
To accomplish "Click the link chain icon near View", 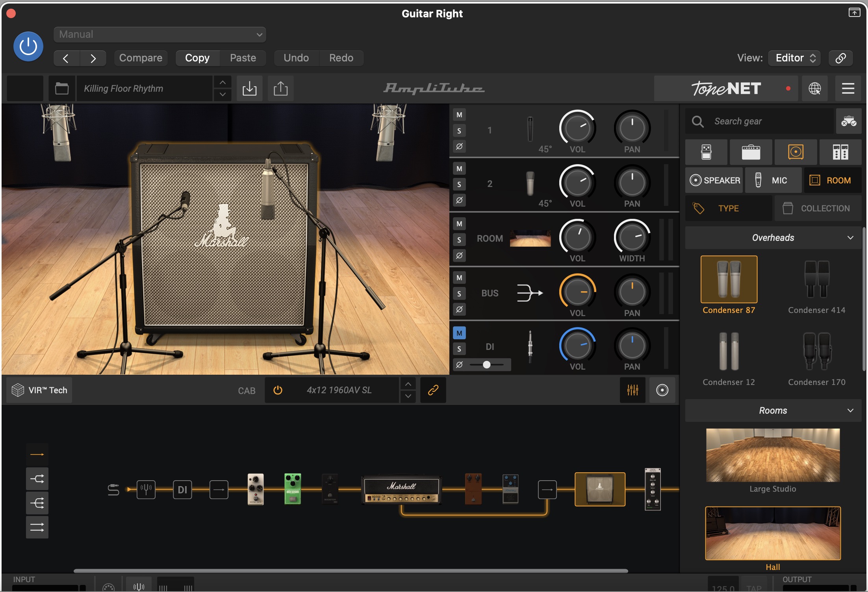I will [x=840, y=58].
